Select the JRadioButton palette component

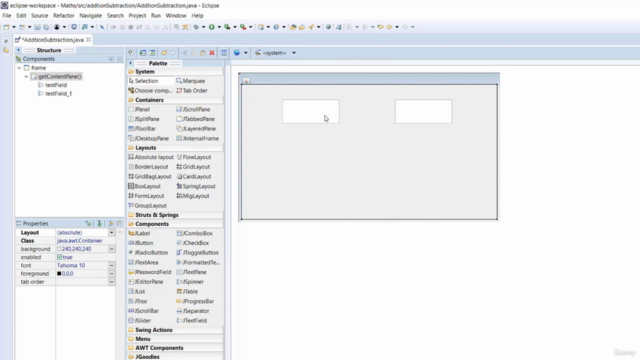point(148,253)
